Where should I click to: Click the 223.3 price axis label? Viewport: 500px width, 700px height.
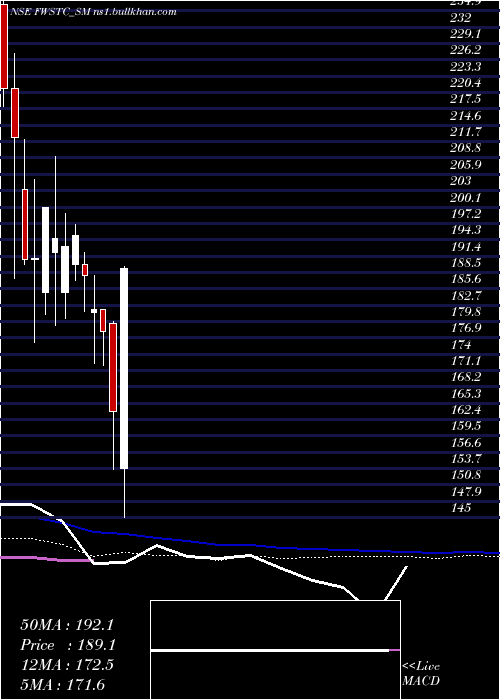point(466,67)
